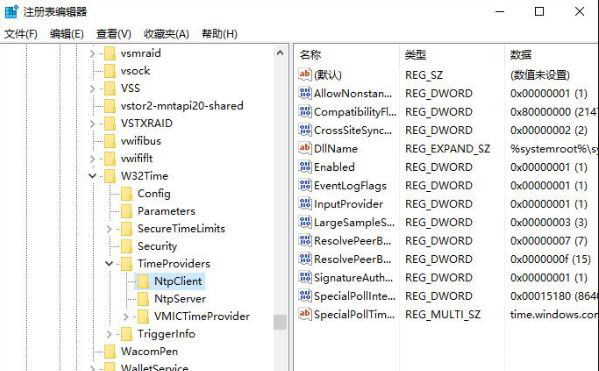Select the InputProvider value icon
599x371 pixels.
click(305, 204)
